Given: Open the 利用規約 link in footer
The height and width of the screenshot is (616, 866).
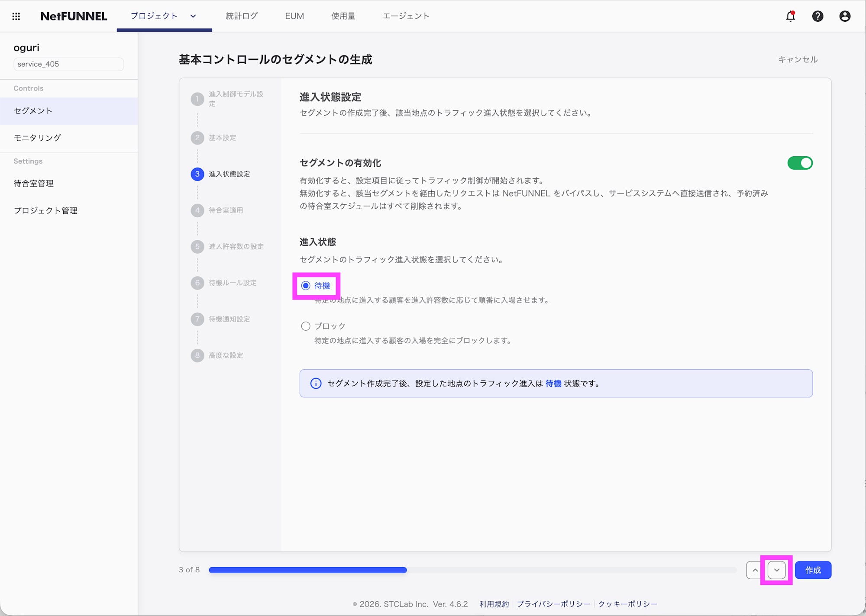Looking at the screenshot, I should point(494,604).
